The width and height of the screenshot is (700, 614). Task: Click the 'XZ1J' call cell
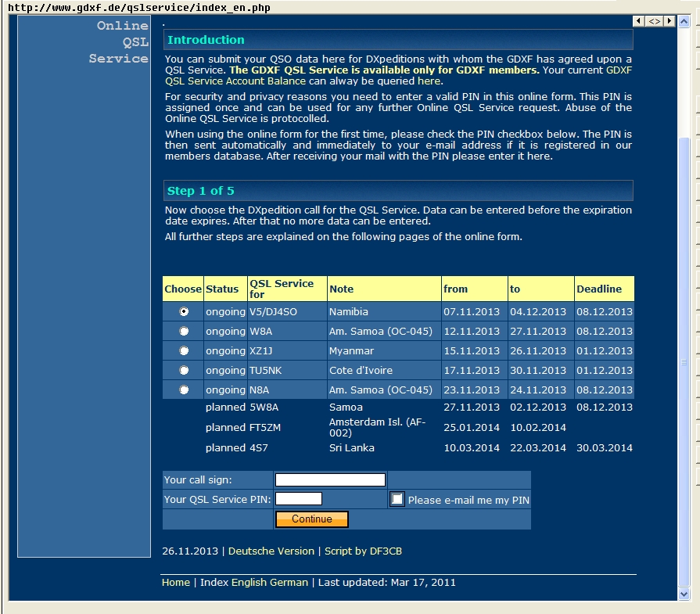(x=287, y=351)
